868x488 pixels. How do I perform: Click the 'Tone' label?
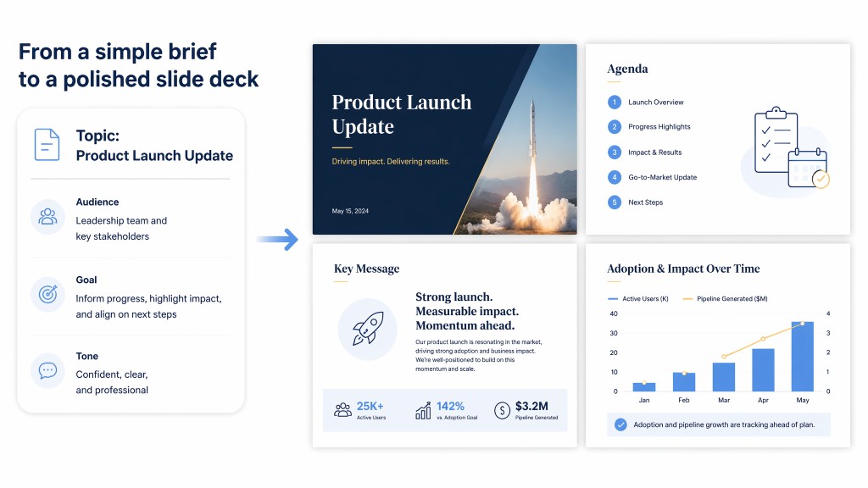click(87, 357)
